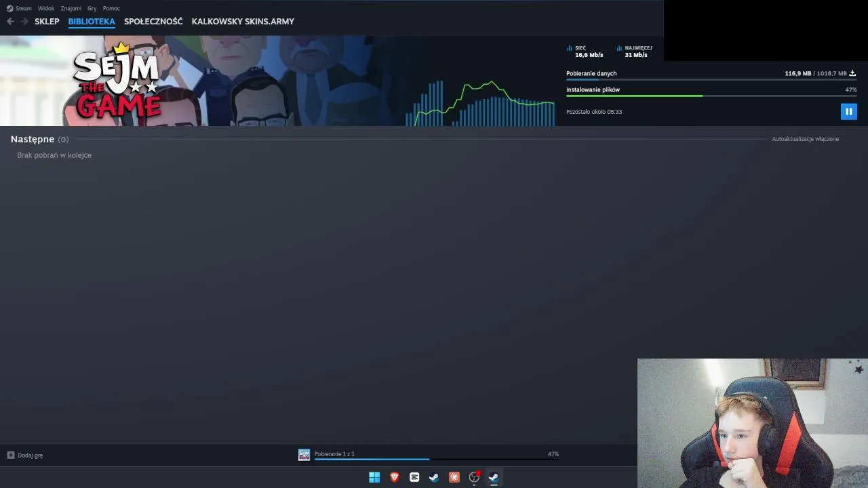This screenshot has height=488, width=868.
Task: Open Autoaktualizacje włączone settings link
Action: pyautogui.click(x=806, y=139)
